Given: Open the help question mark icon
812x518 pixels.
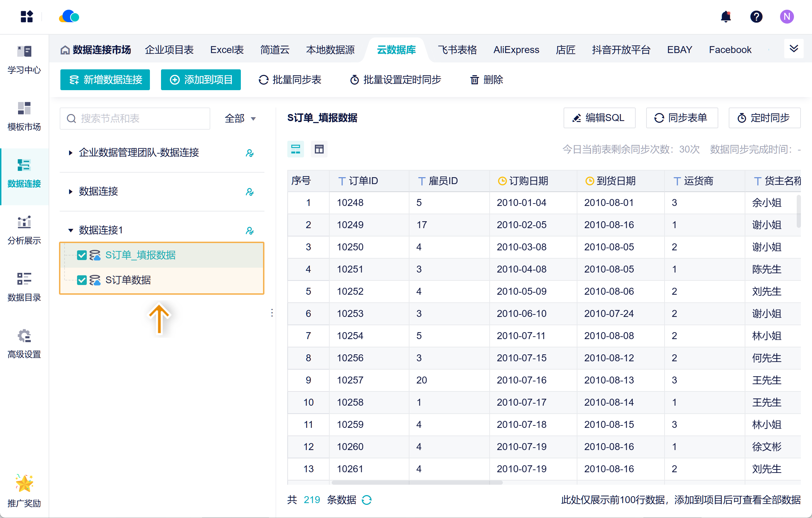Looking at the screenshot, I should point(756,17).
